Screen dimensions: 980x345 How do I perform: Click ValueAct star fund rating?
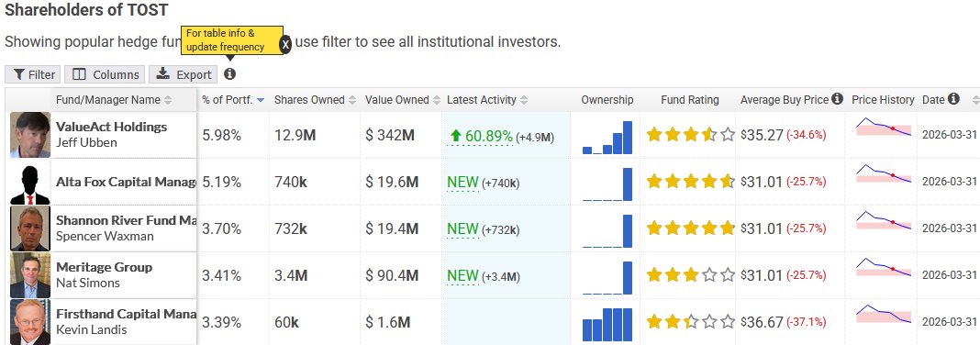[691, 134]
